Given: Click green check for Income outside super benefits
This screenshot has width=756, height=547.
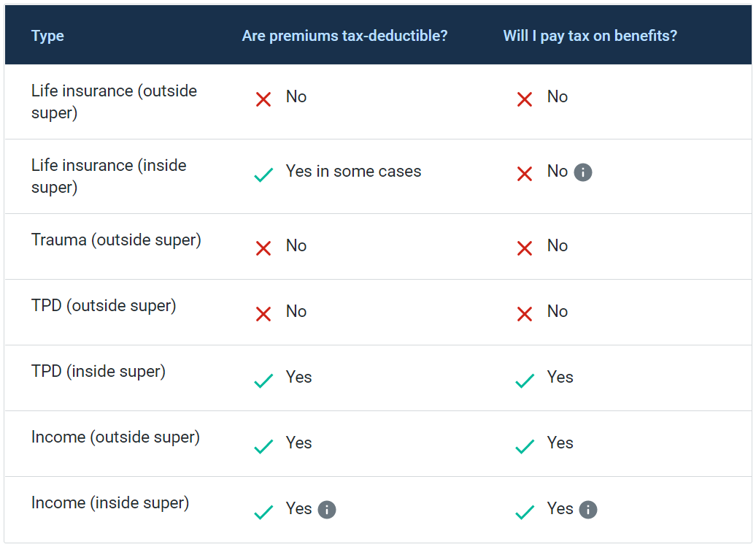Looking at the screenshot, I should tap(525, 446).
